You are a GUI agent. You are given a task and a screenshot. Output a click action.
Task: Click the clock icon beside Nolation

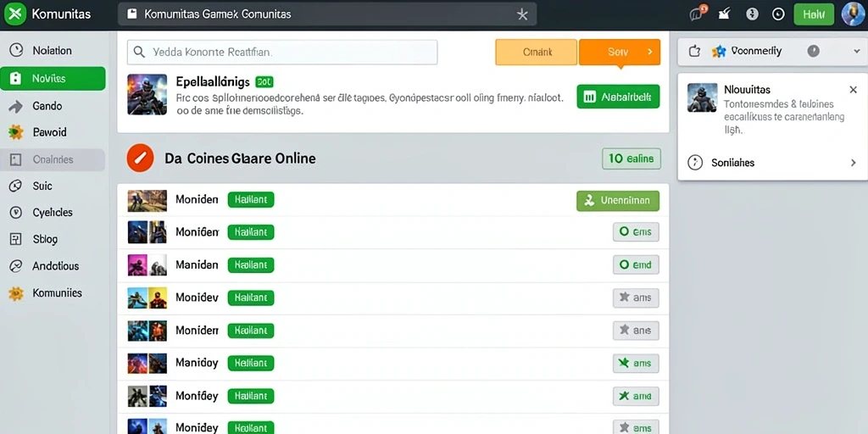click(16, 50)
